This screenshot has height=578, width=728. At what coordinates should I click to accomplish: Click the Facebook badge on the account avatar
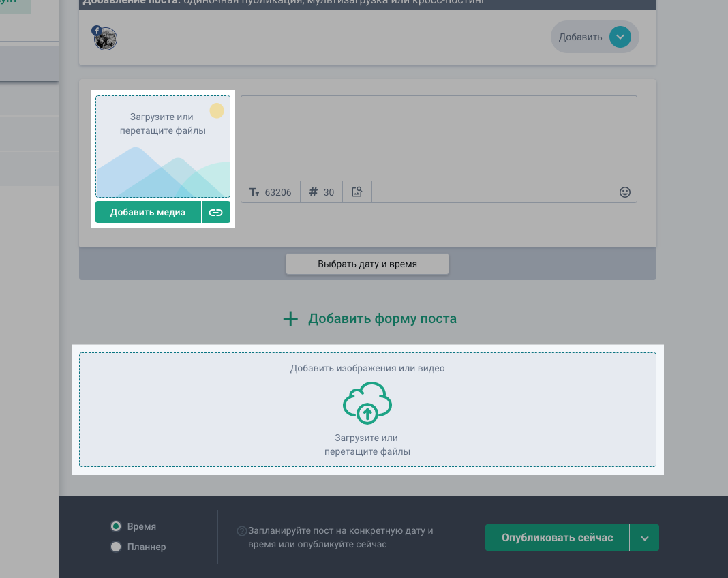[x=97, y=31]
